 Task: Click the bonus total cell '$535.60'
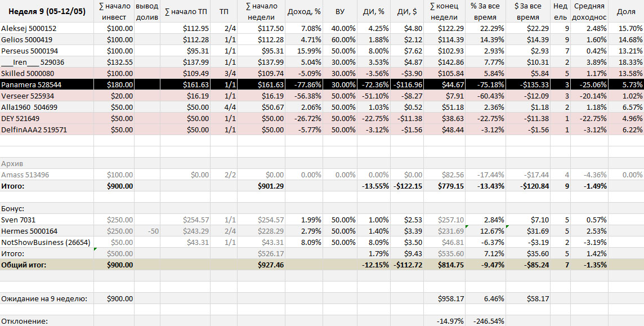point(444,253)
